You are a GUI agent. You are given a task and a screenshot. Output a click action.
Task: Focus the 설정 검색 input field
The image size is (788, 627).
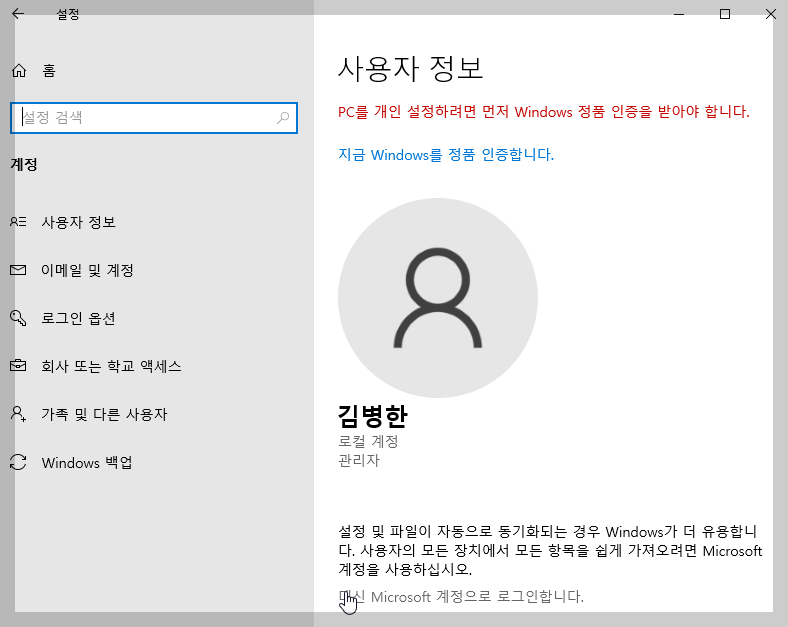(154, 118)
